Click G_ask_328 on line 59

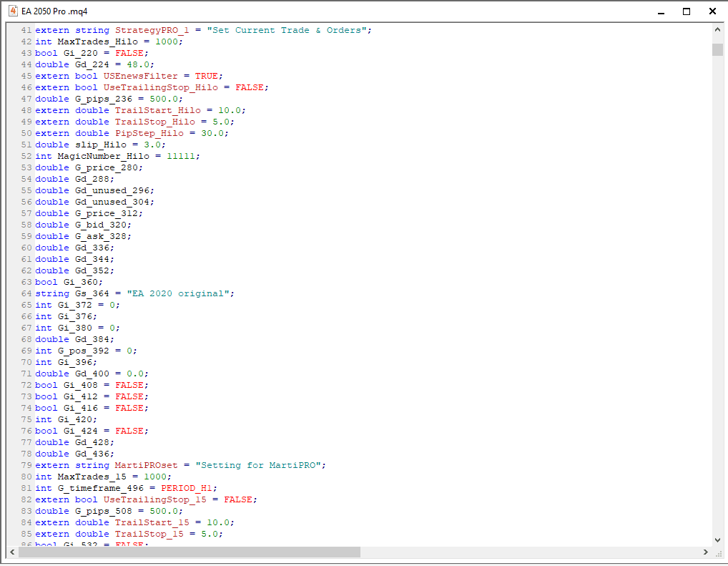[101, 237]
